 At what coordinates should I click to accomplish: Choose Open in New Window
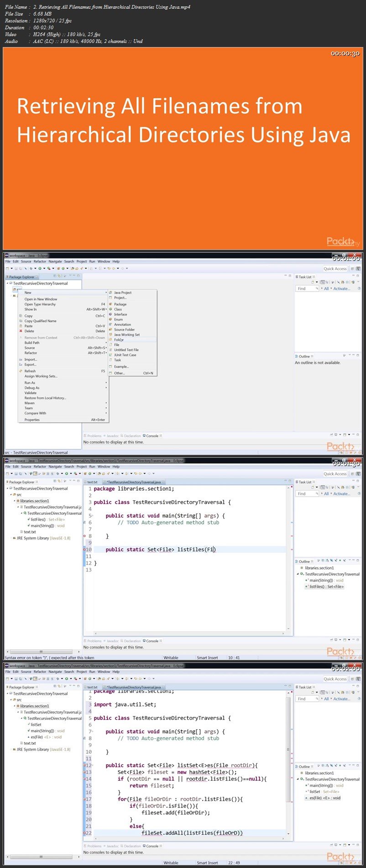click(x=41, y=299)
